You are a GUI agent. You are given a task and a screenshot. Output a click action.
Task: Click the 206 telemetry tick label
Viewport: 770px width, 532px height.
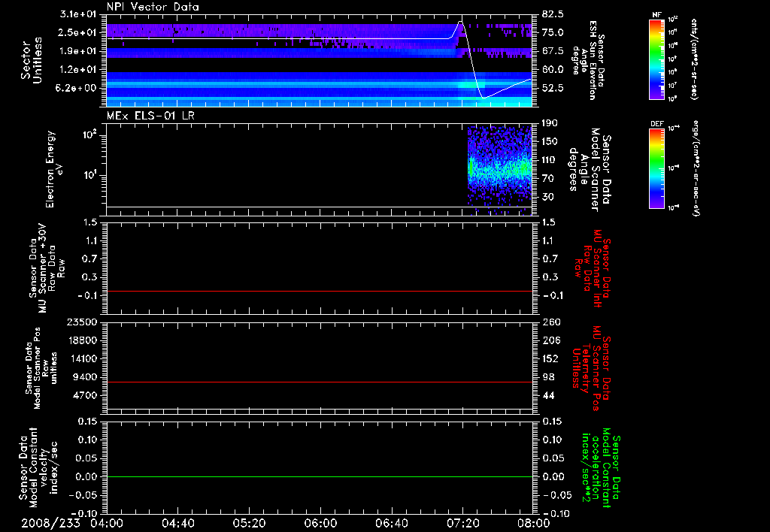[550, 340]
